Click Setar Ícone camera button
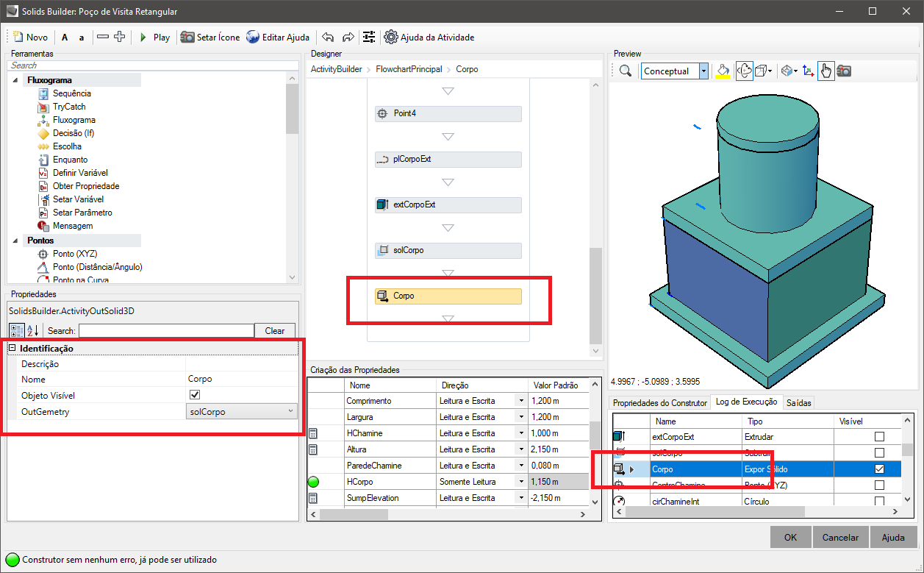Image resolution: width=924 pixels, height=573 pixels. click(210, 37)
